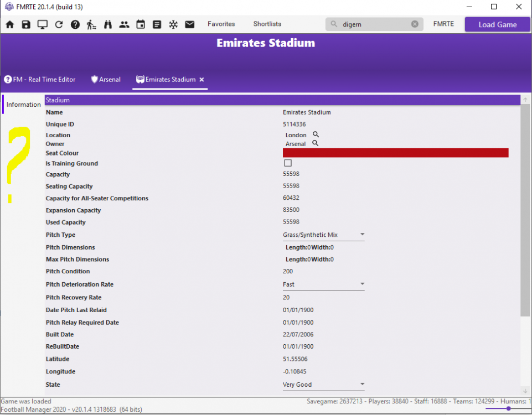
Task: Expand the Pitch Type dropdown
Action: [x=323, y=235]
